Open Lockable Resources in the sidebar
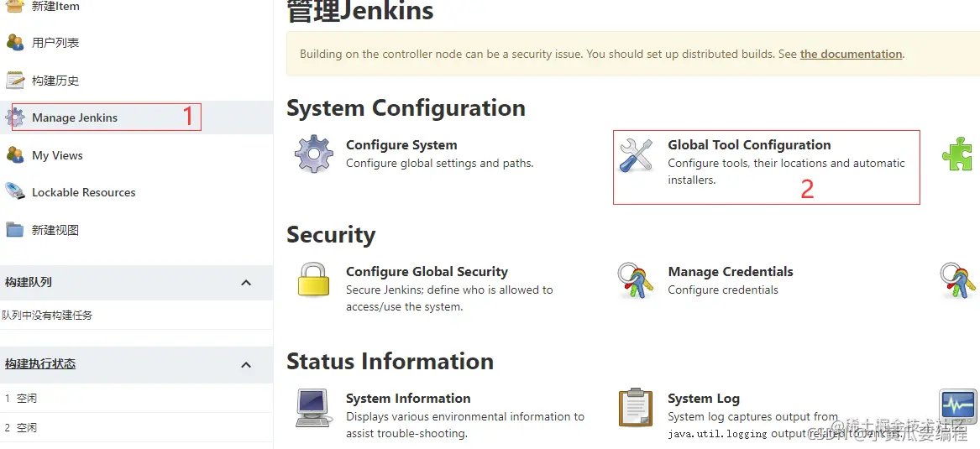The height and width of the screenshot is (449, 980). coord(84,192)
